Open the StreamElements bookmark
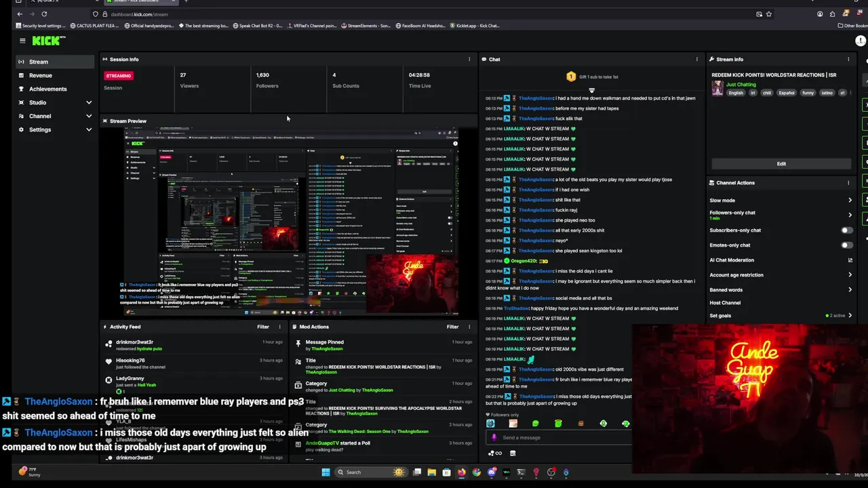Screen dimensions: 868x488 point(366,26)
